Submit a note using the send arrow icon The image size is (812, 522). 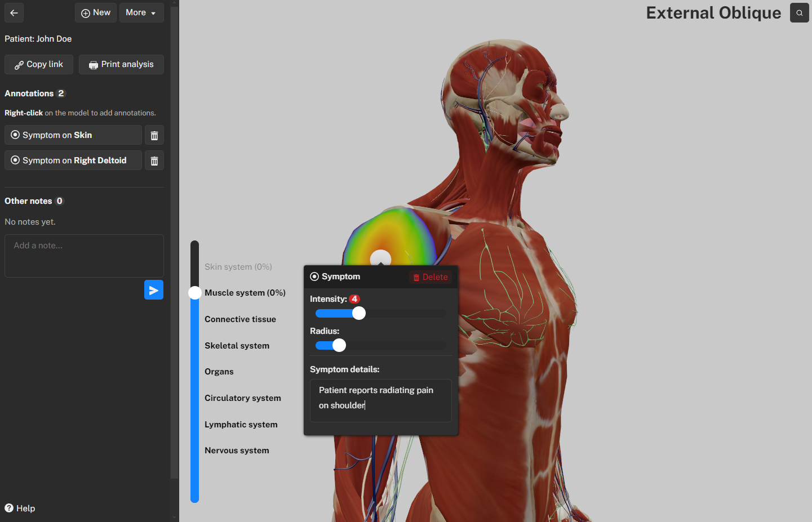pyautogui.click(x=153, y=289)
